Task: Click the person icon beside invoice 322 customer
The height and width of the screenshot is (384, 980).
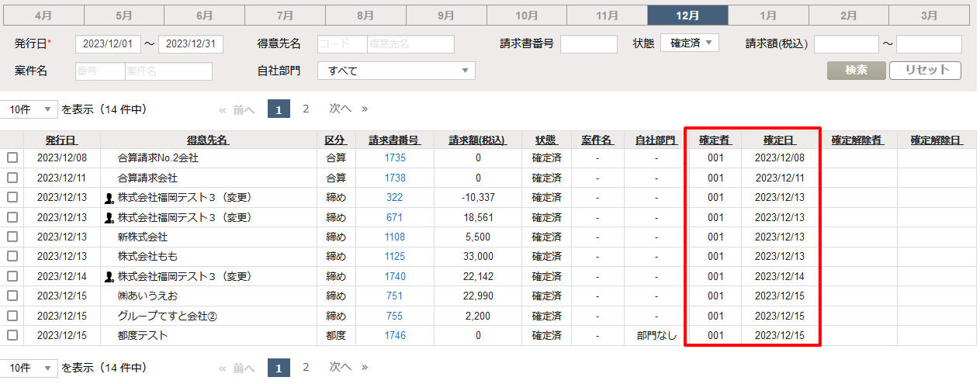Action: (109, 198)
